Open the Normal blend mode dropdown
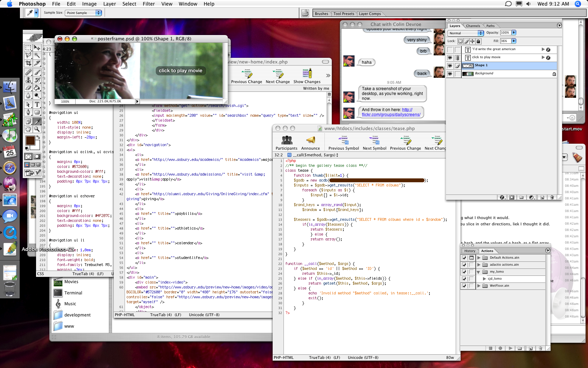This screenshot has height=368, width=588. 465,33
